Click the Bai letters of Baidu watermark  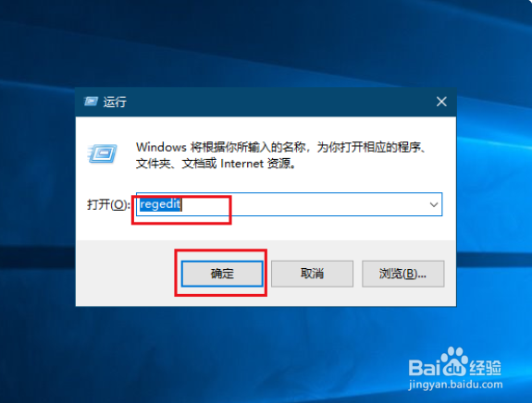click(x=424, y=367)
